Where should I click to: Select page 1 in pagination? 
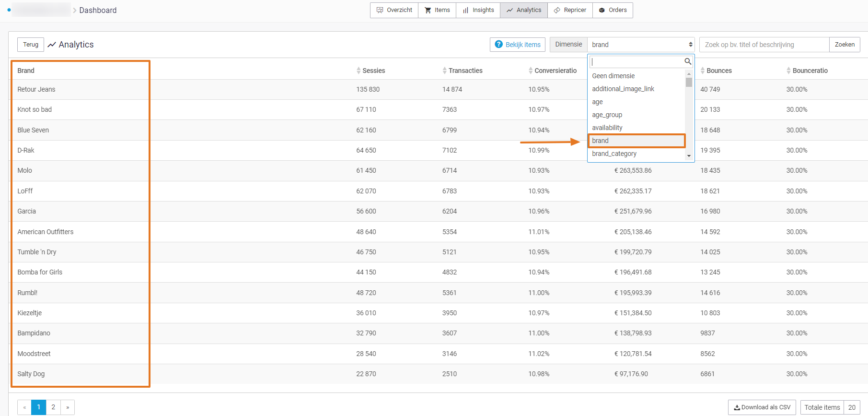click(x=39, y=407)
